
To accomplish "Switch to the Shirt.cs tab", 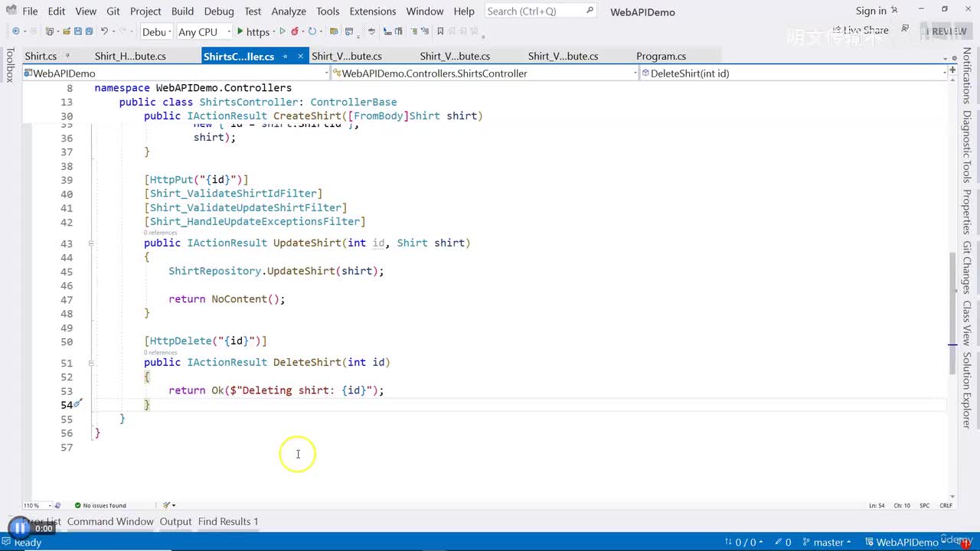I will [x=41, y=56].
